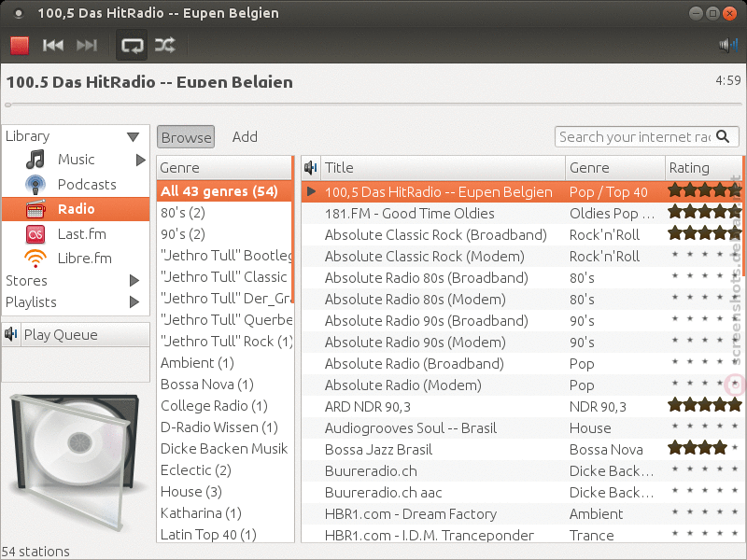
Task: Select Absolute Radio (Broadband) station
Action: (x=522, y=363)
